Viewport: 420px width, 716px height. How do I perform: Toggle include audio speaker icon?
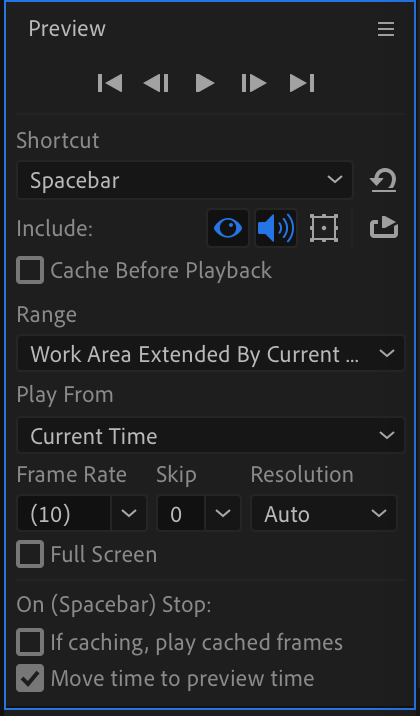[x=276, y=228]
